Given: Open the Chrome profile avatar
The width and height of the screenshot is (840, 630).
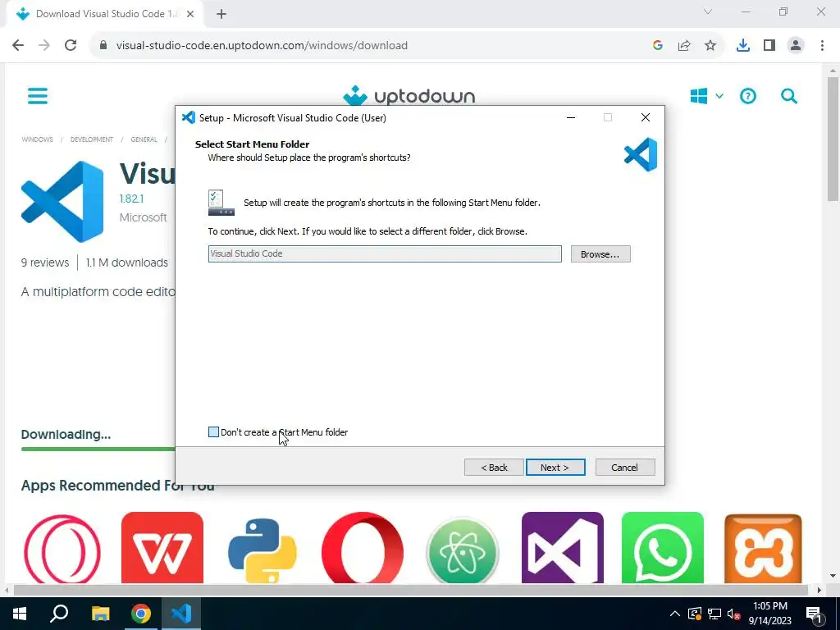Looking at the screenshot, I should (796, 46).
